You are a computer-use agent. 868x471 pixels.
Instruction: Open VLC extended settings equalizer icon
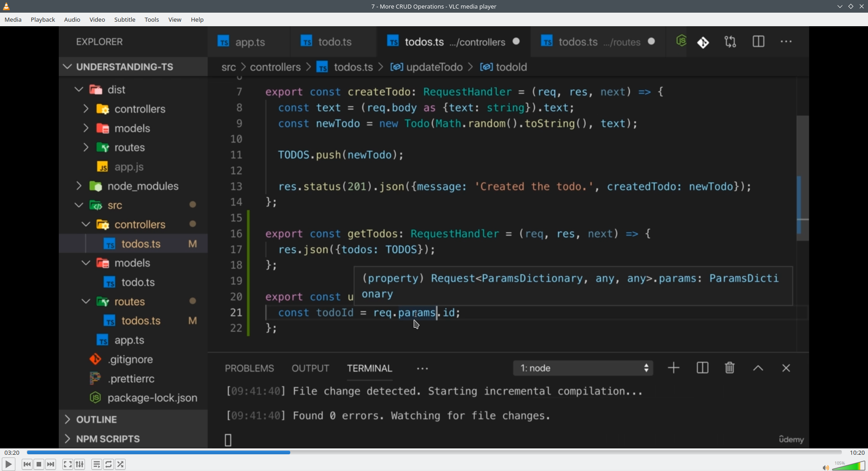click(x=79, y=464)
